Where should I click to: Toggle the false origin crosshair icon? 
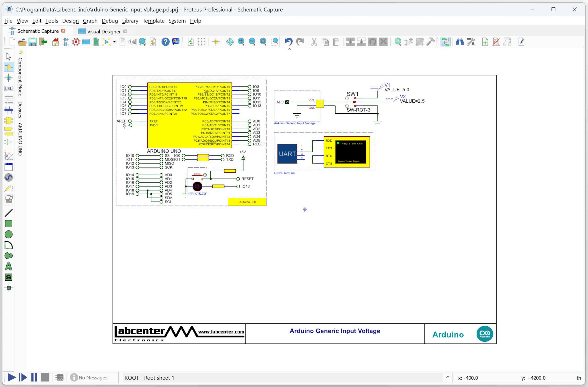[x=216, y=42]
